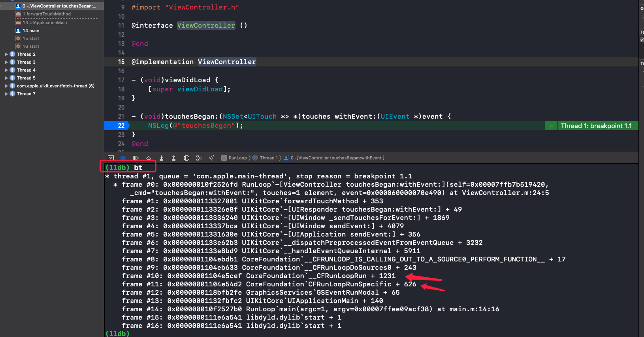Click the frame #1 forwardTouchMethod console line

point(252,201)
